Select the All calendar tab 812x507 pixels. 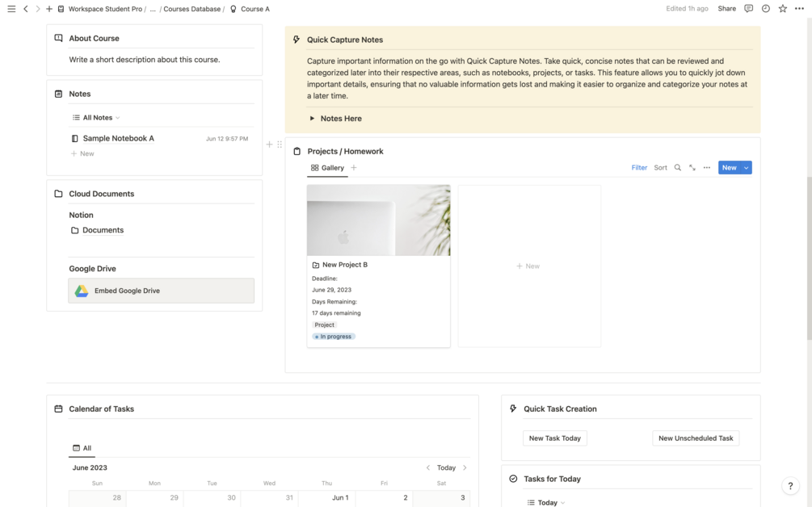pyautogui.click(x=82, y=448)
